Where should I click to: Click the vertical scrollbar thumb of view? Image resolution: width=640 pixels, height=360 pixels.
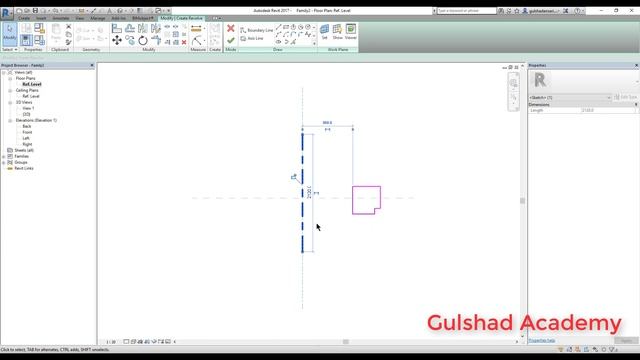pyautogui.click(x=522, y=201)
